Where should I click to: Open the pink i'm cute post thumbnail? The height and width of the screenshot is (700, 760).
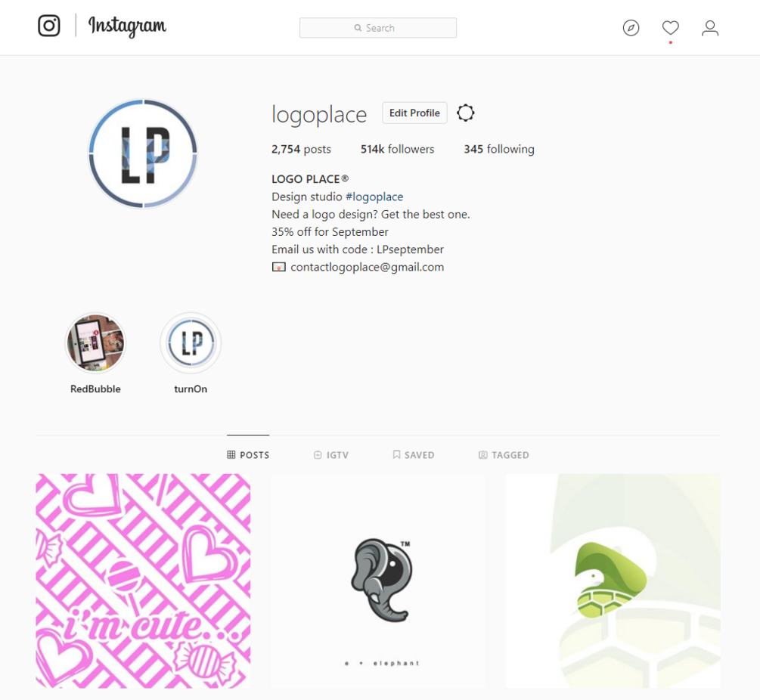143,581
